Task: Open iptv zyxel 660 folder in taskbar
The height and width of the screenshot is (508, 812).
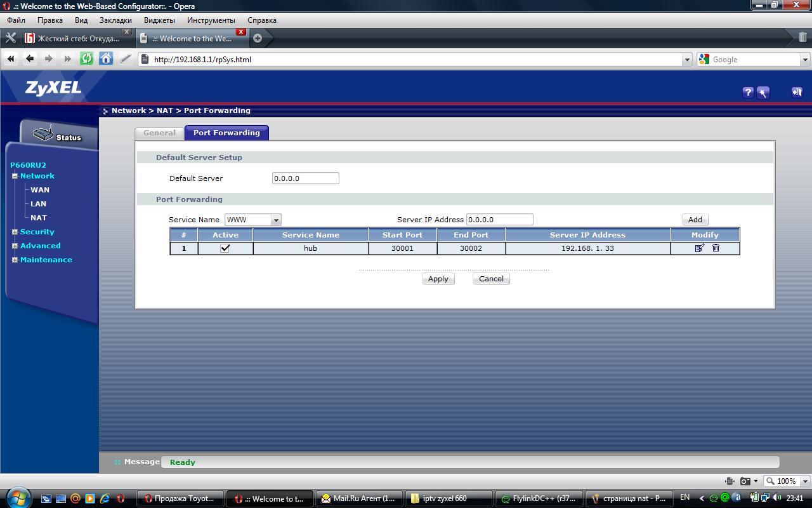Action: point(449,498)
